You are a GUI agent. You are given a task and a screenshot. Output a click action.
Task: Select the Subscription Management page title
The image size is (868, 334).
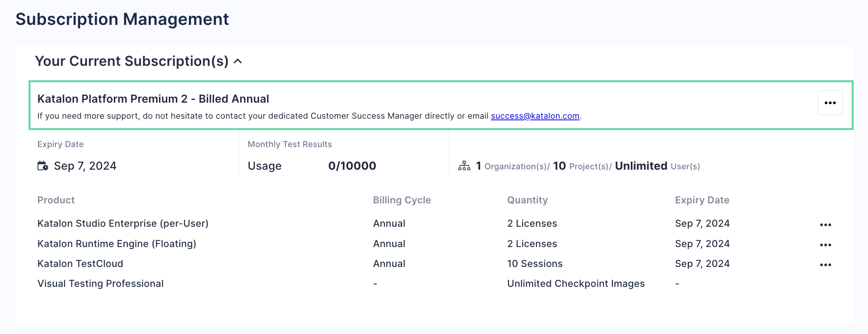(x=122, y=19)
